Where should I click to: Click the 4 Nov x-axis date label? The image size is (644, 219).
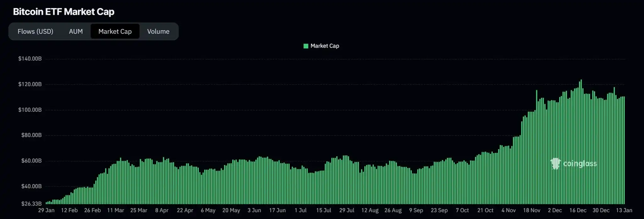pyautogui.click(x=508, y=210)
